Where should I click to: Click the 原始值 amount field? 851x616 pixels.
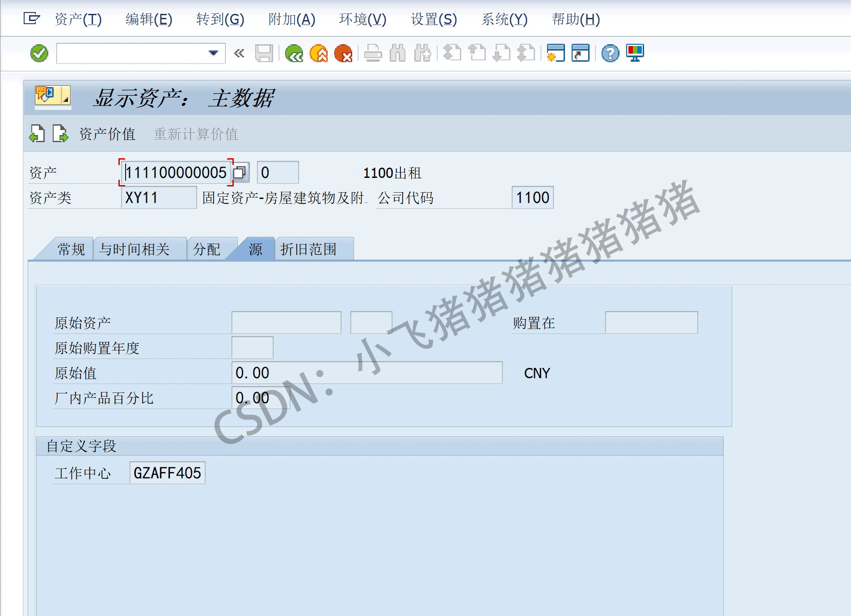pyautogui.click(x=367, y=373)
